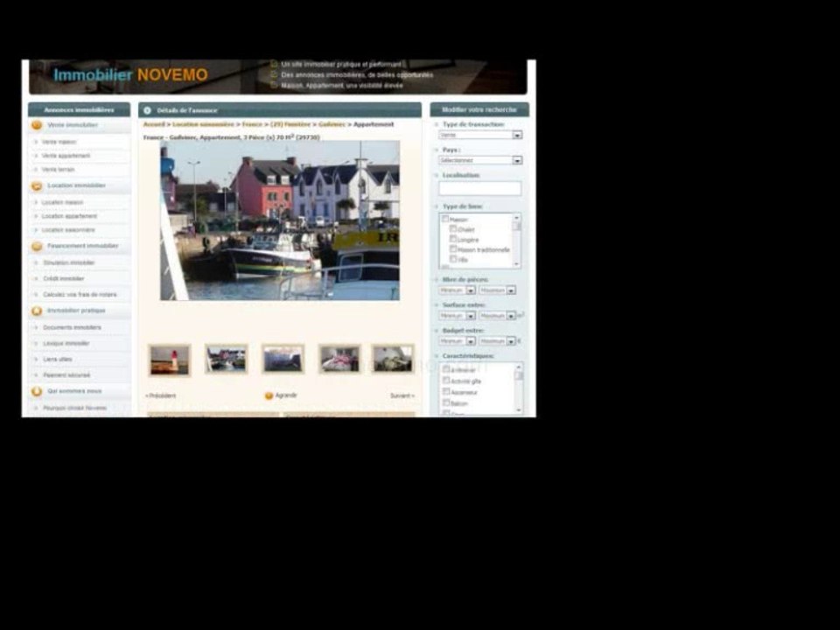Click the large harbour photo
This screenshot has width=840, height=630.
pyautogui.click(x=280, y=220)
